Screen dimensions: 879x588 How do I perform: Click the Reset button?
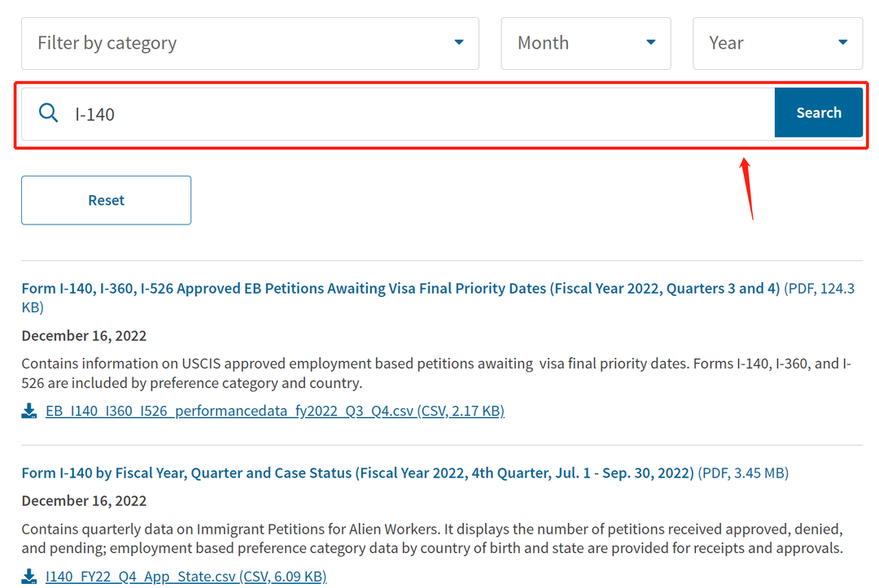tap(106, 201)
